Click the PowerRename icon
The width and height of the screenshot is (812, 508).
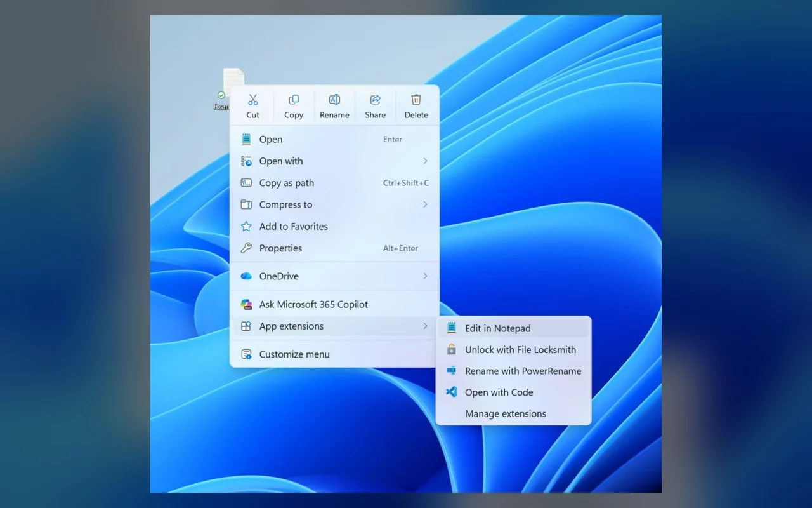click(452, 370)
